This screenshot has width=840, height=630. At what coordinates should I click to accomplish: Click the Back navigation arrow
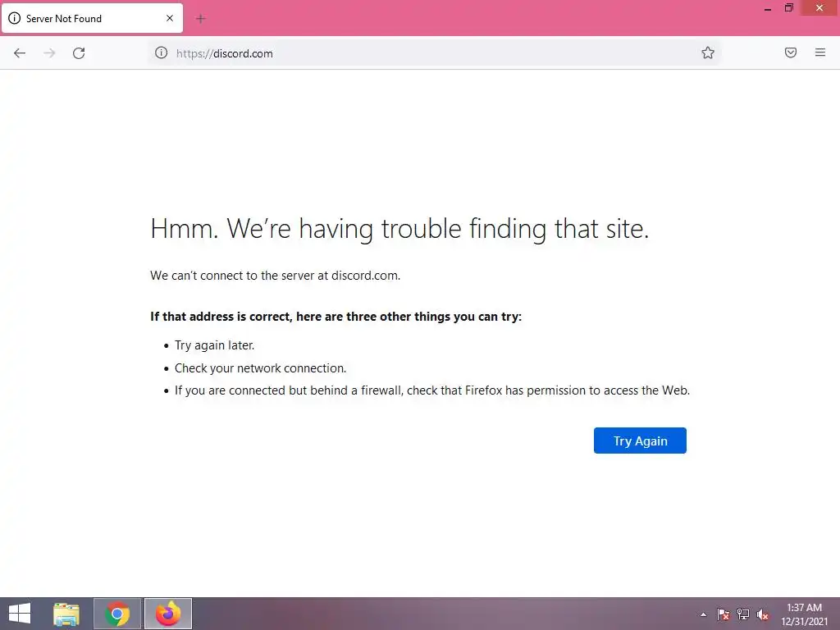(20, 53)
